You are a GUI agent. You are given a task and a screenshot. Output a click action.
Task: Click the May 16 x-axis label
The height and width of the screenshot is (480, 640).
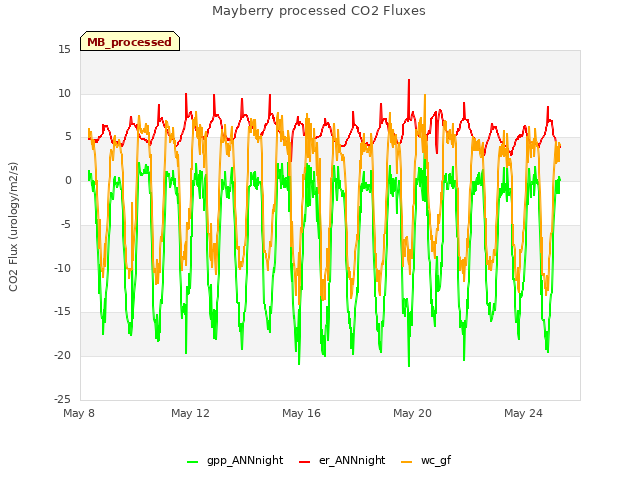coord(301,413)
